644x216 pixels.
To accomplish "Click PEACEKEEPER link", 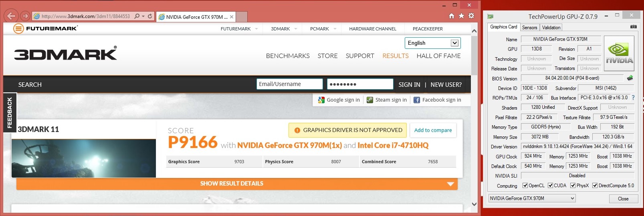I will click(428, 29).
